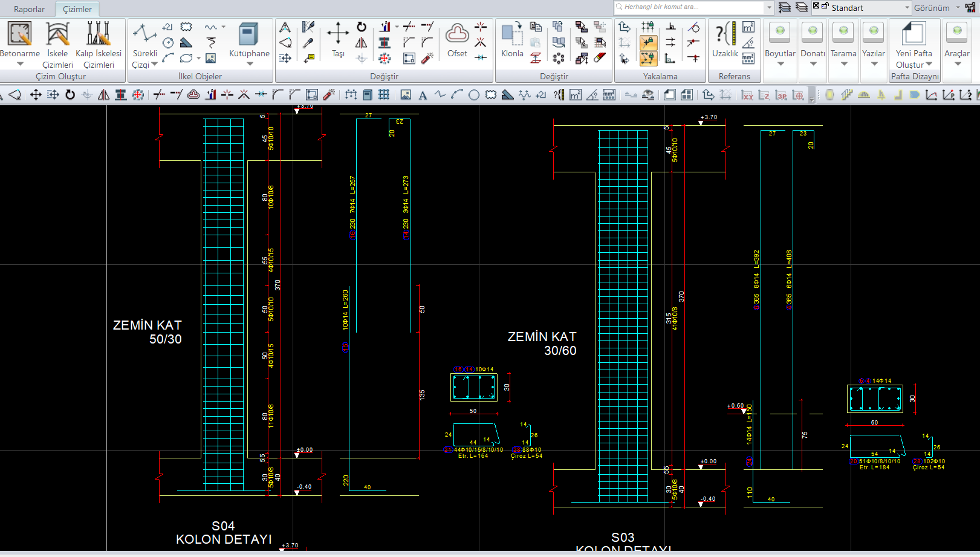Toggle parallel snap in Yakalama group
980x557 pixels.
(x=670, y=42)
